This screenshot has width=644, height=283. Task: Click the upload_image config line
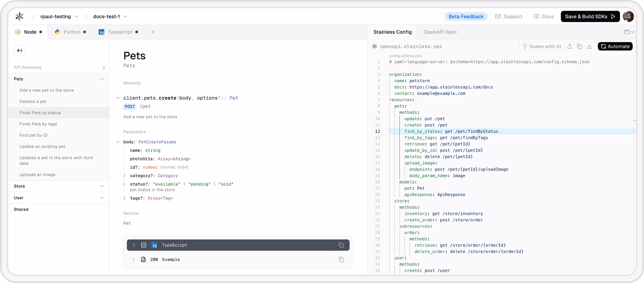tap(421, 163)
